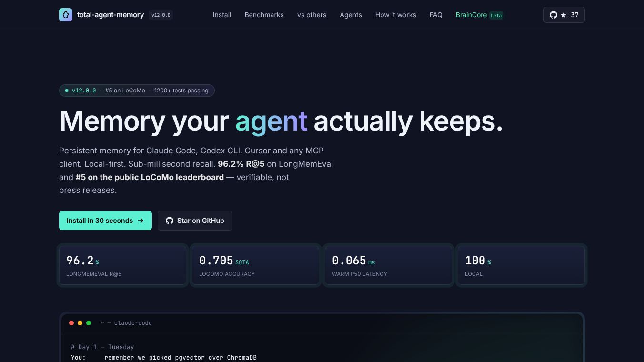Click the star icon next to 37
644x362 pixels.
(x=563, y=15)
